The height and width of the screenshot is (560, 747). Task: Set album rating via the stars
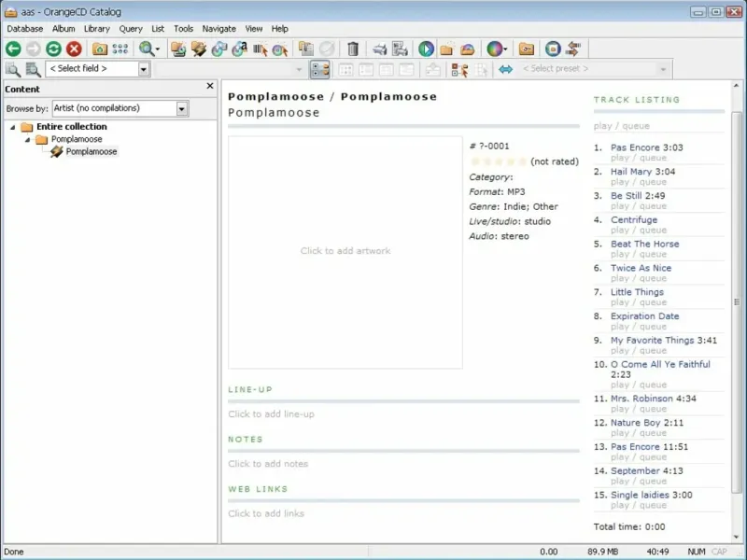(499, 161)
